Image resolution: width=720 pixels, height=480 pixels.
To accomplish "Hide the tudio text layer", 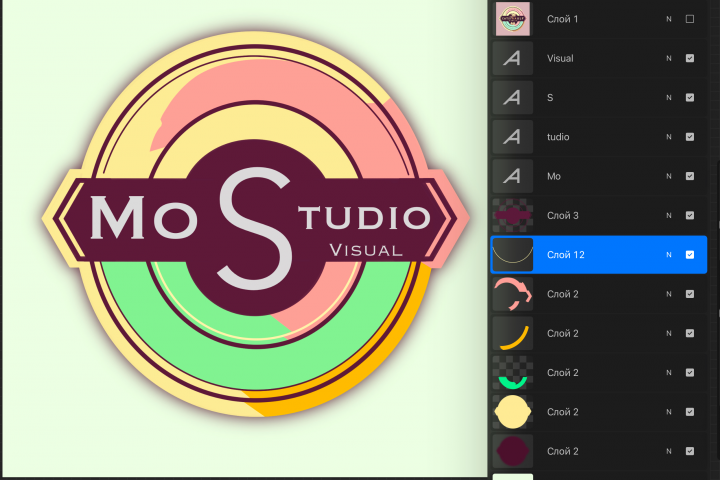I will [x=690, y=137].
